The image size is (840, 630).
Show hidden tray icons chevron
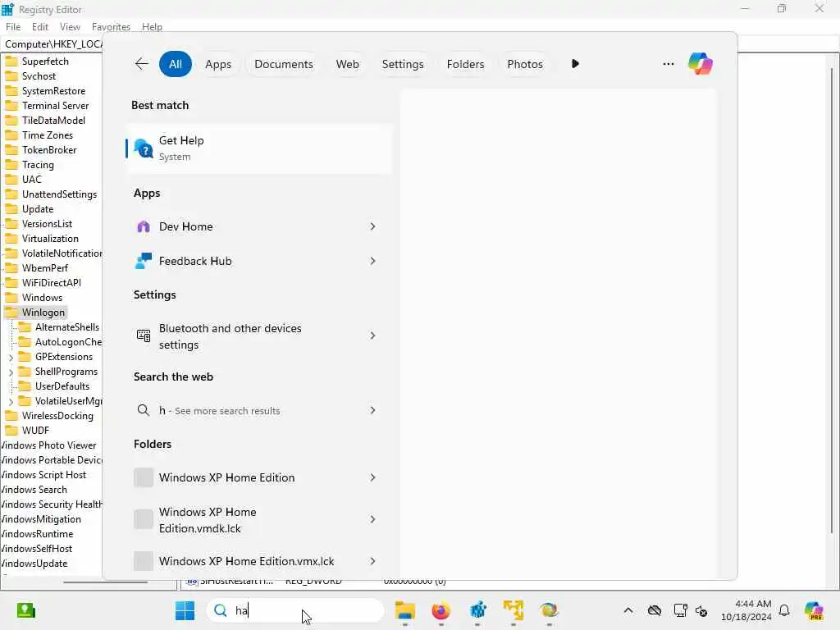(628, 610)
